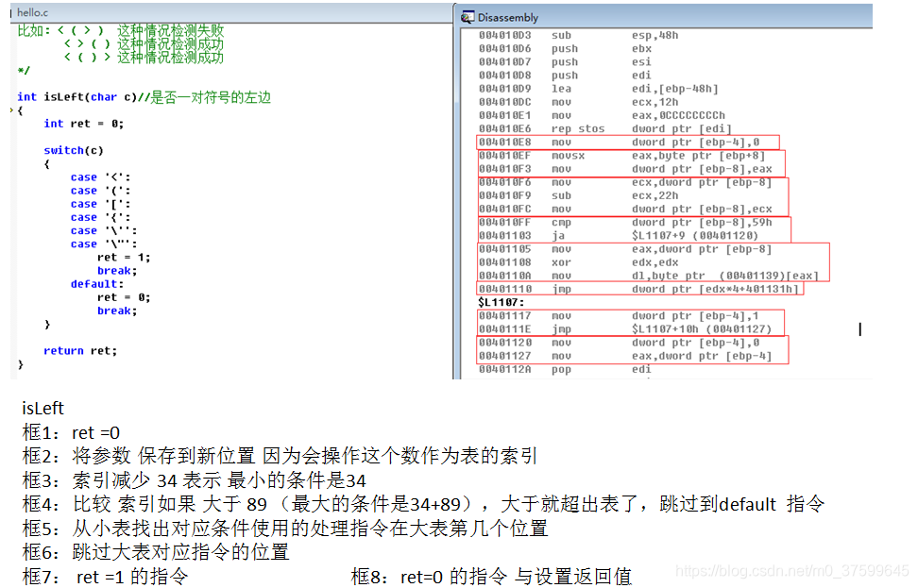
Task: Click disassembly line 004010D3 sub esp,48h
Action: coord(578,35)
